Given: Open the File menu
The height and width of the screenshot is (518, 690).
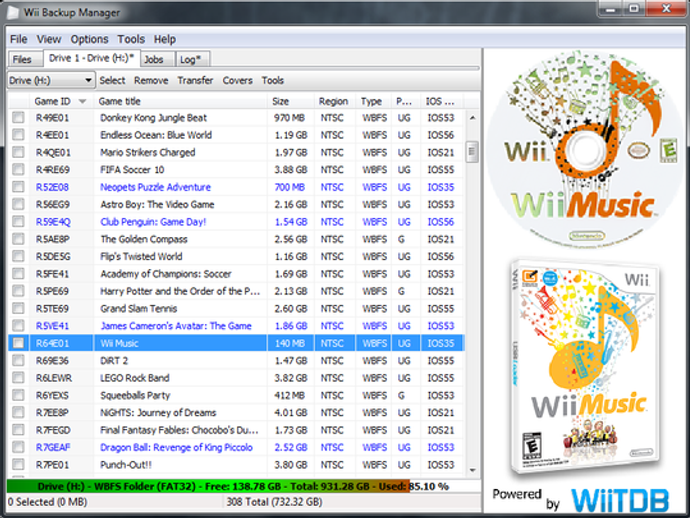Looking at the screenshot, I should pos(18,39).
